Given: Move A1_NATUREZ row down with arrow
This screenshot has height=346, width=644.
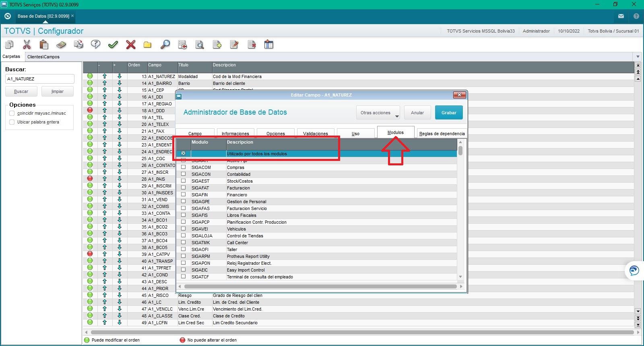Looking at the screenshot, I should point(120,76).
